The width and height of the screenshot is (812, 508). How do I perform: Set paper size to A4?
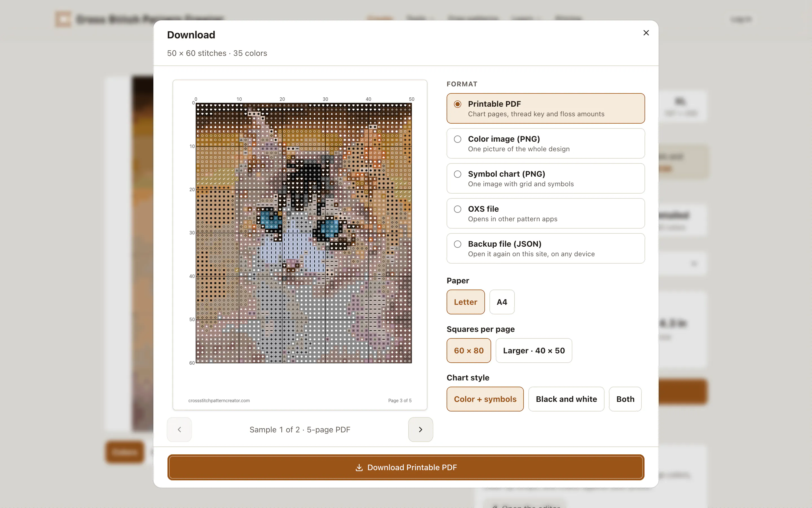point(502,302)
